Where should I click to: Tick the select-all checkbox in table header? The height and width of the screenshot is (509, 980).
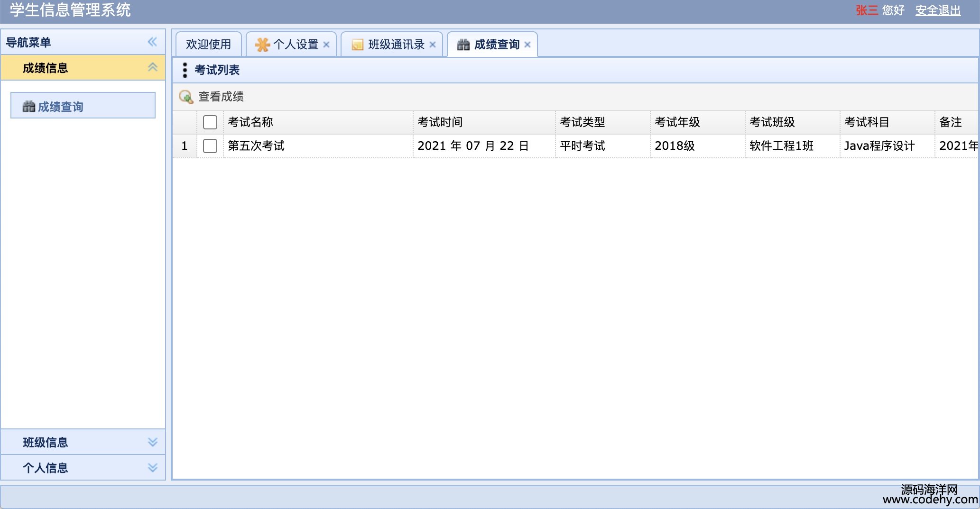(x=210, y=122)
